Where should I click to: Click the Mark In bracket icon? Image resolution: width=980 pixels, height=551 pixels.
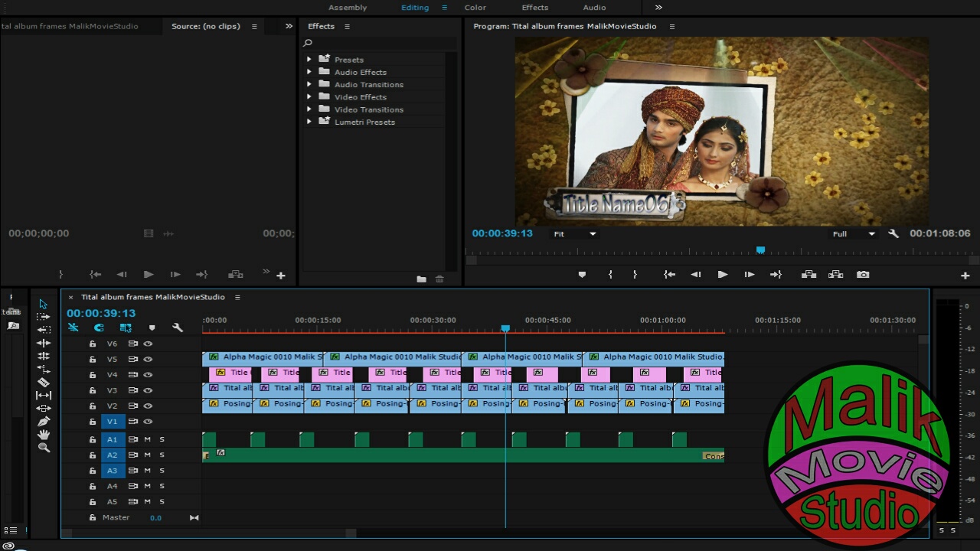point(610,275)
